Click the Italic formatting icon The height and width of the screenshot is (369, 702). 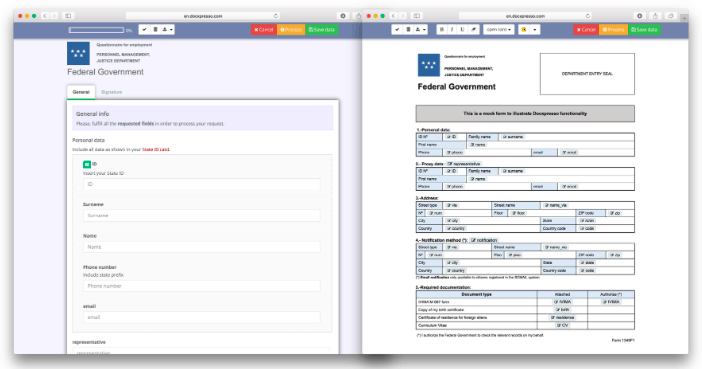point(452,30)
